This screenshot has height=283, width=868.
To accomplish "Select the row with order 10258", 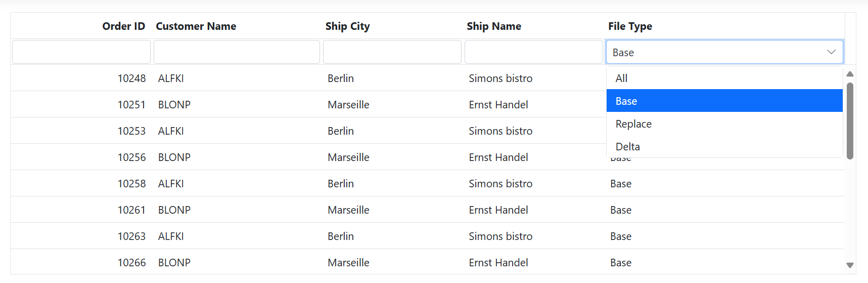I will pyautogui.click(x=427, y=183).
